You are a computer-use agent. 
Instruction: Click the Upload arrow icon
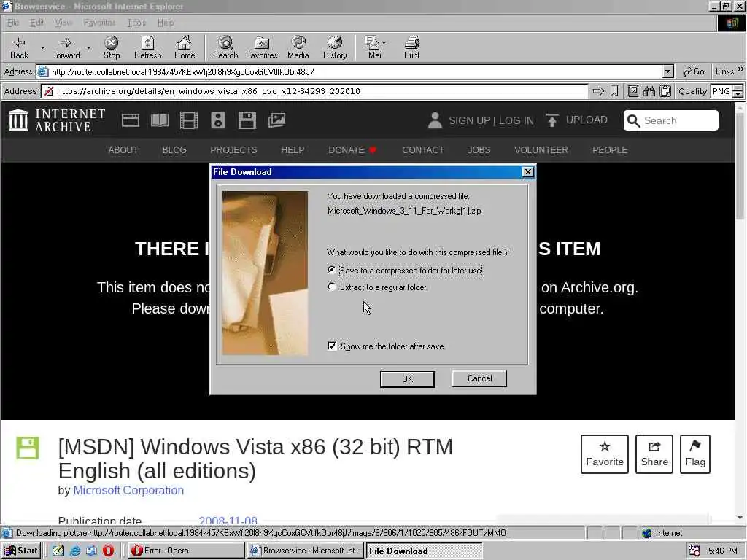(x=551, y=120)
